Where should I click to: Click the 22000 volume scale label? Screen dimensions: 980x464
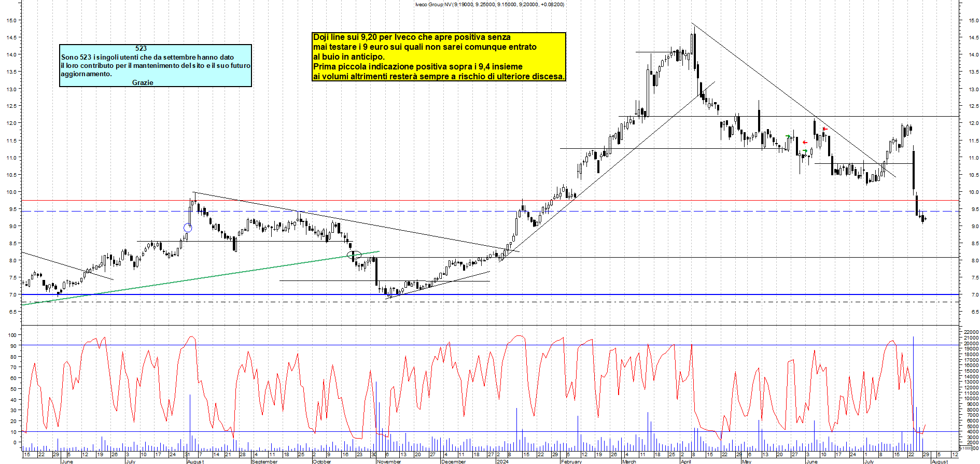971,332
